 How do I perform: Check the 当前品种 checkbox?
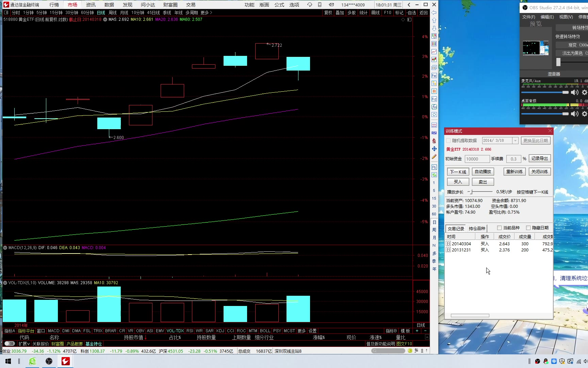pyautogui.click(x=499, y=228)
